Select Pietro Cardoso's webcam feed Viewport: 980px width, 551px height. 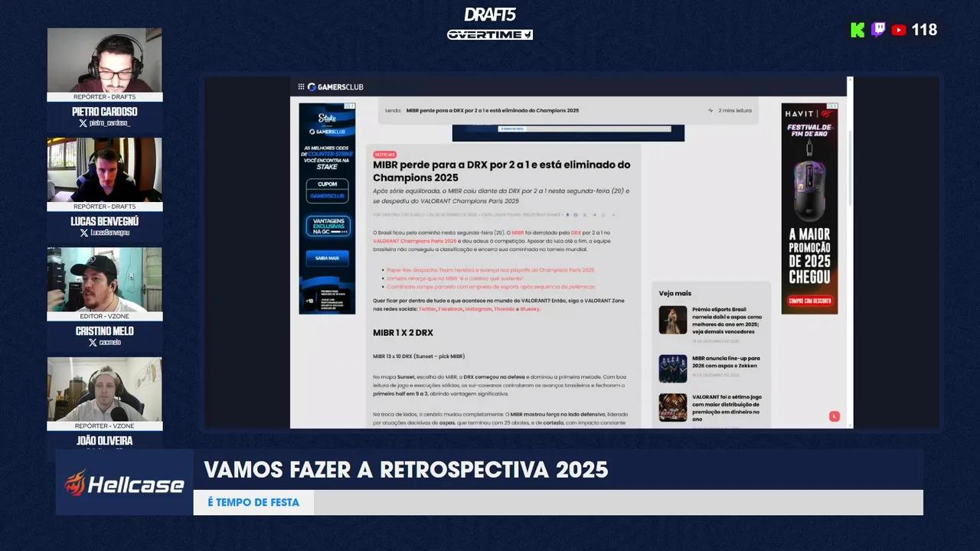(105, 60)
